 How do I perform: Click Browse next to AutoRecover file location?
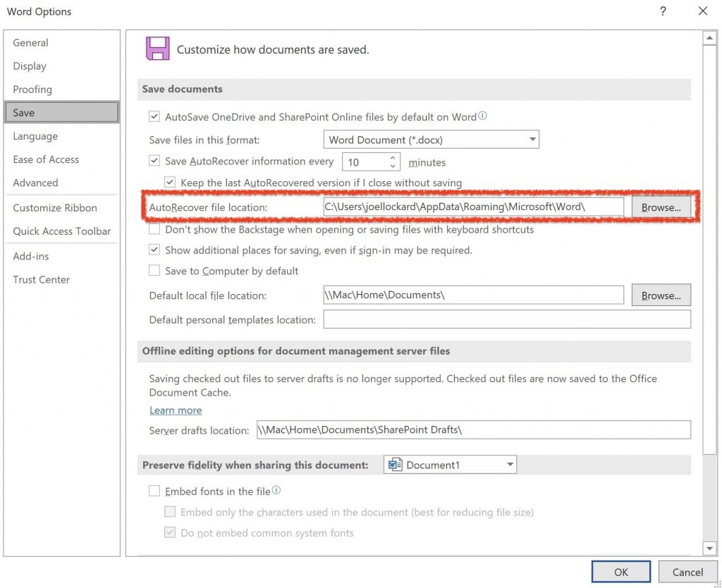pos(660,207)
